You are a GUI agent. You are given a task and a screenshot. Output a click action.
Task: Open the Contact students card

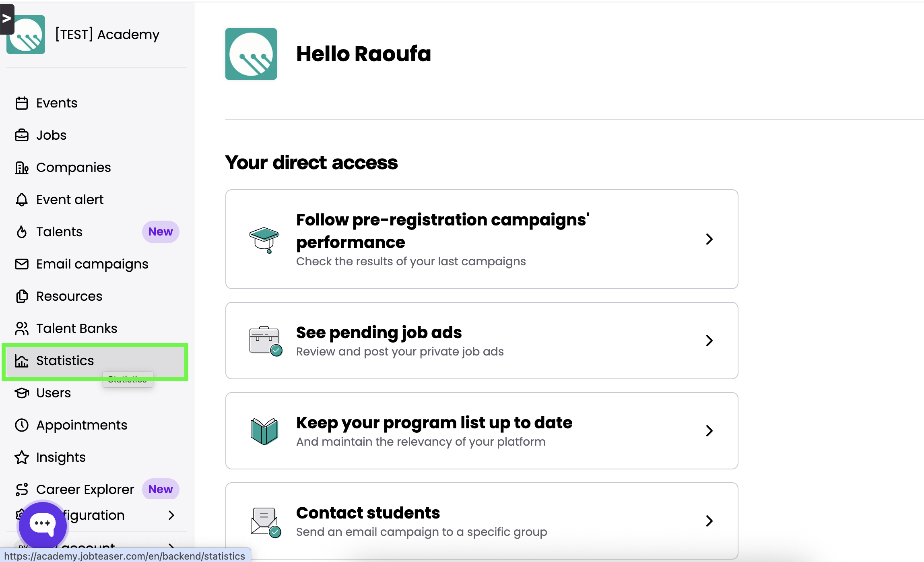click(x=481, y=521)
